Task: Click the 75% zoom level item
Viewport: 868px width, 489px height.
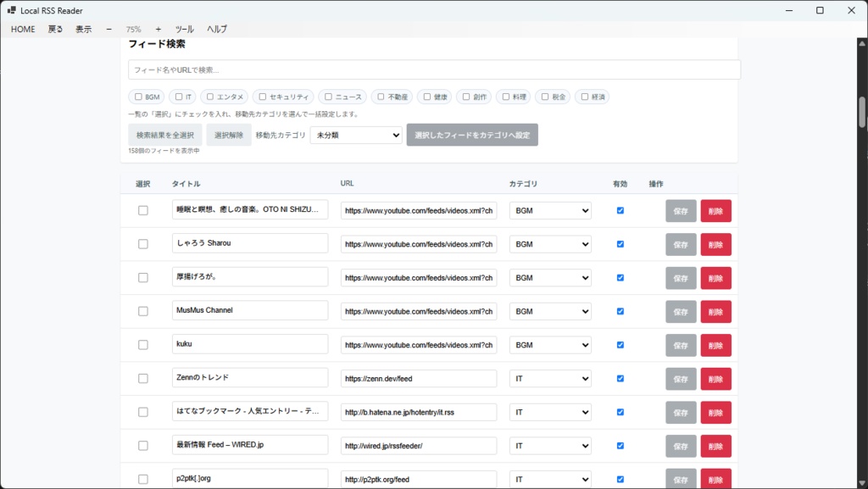Action: tap(133, 30)
